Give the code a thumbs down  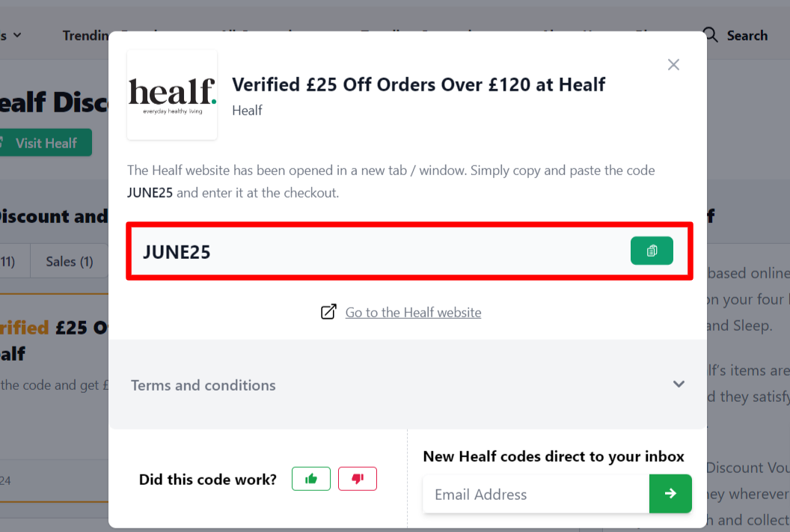(358, 479)
